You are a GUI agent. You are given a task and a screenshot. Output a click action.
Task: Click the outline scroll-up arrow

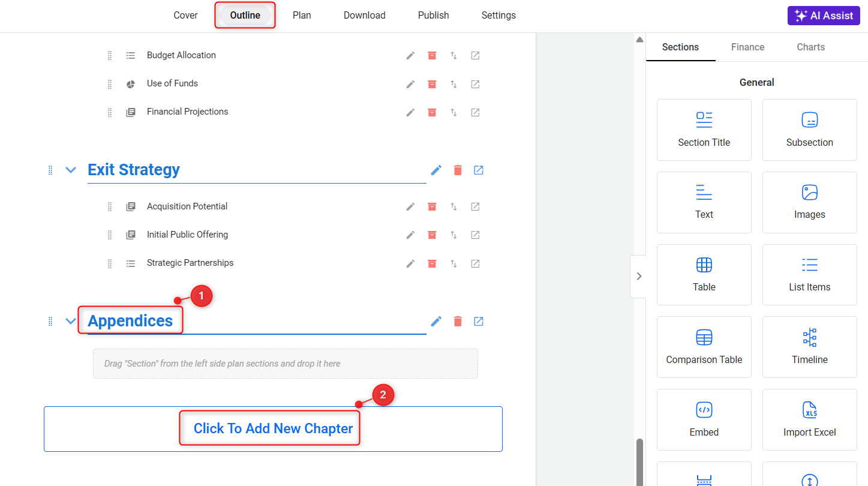639,40
